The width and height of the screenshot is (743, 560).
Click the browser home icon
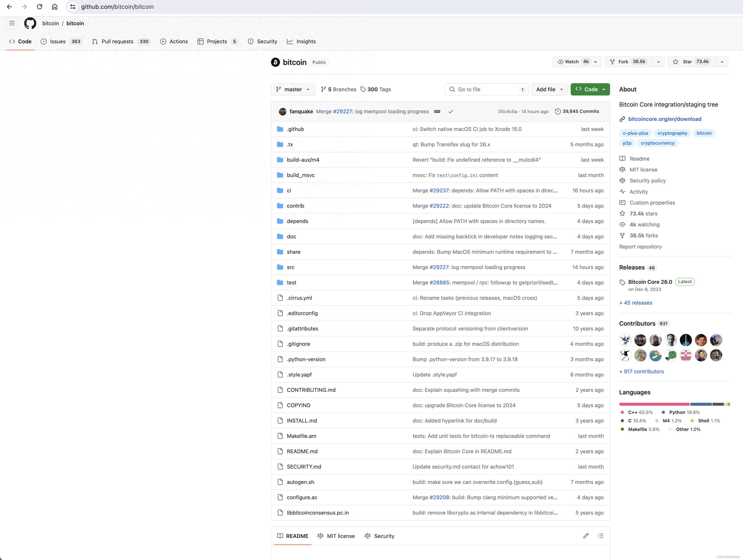tap(55, 7)
